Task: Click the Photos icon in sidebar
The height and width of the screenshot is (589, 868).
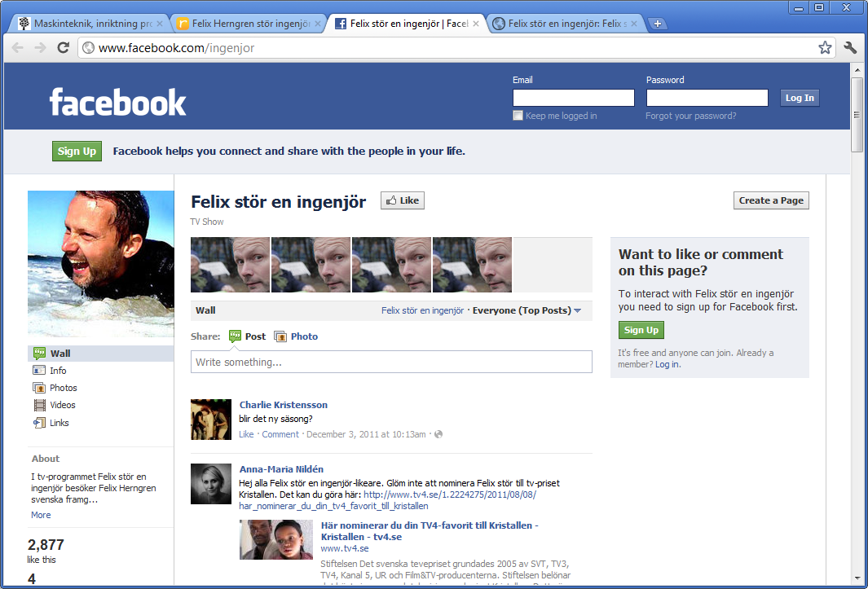Action: [39, 388]
